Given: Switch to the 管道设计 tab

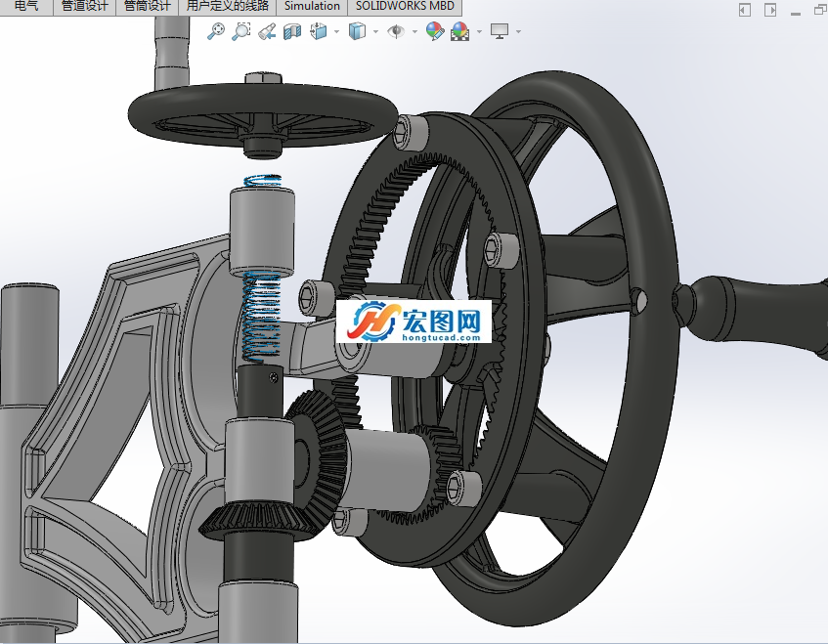Looking at the screenshot, I should pyautogui.click(x=84, y=6).
